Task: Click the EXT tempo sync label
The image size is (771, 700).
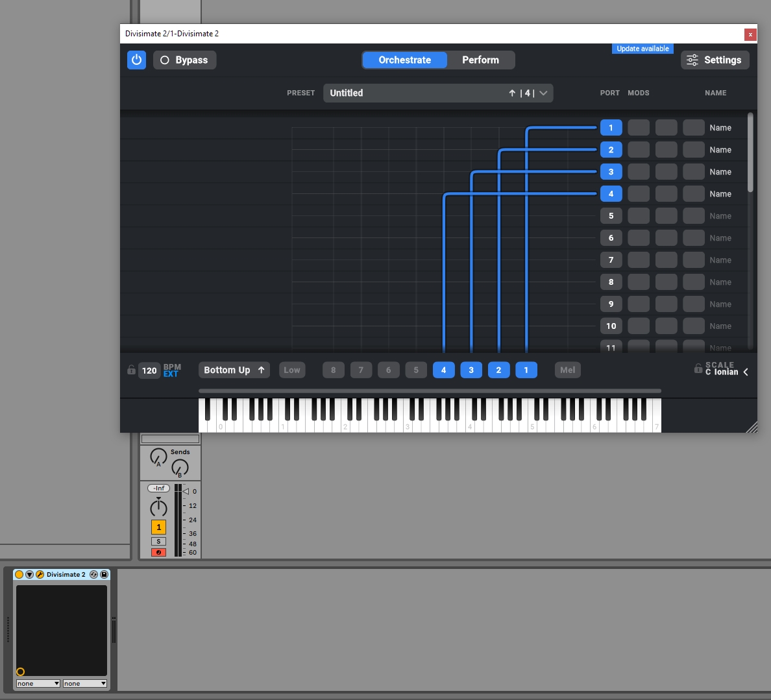Action: pyautogui.click(x=171, y=374)
